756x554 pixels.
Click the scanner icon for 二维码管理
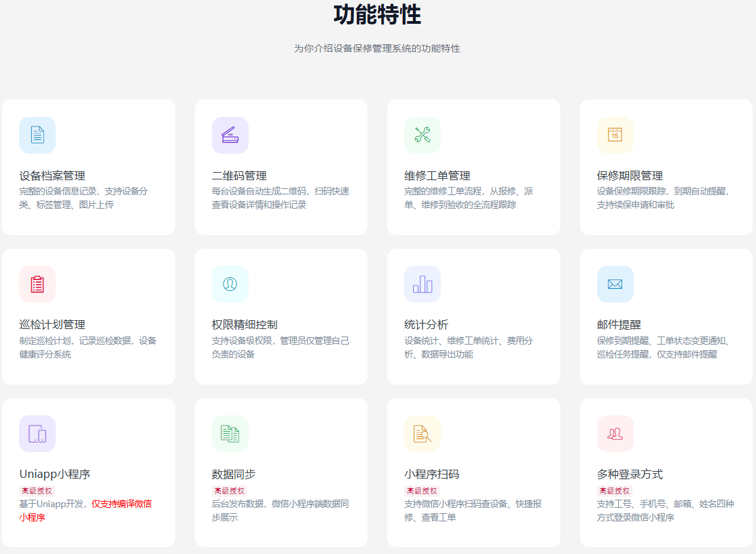coord(230,135)
